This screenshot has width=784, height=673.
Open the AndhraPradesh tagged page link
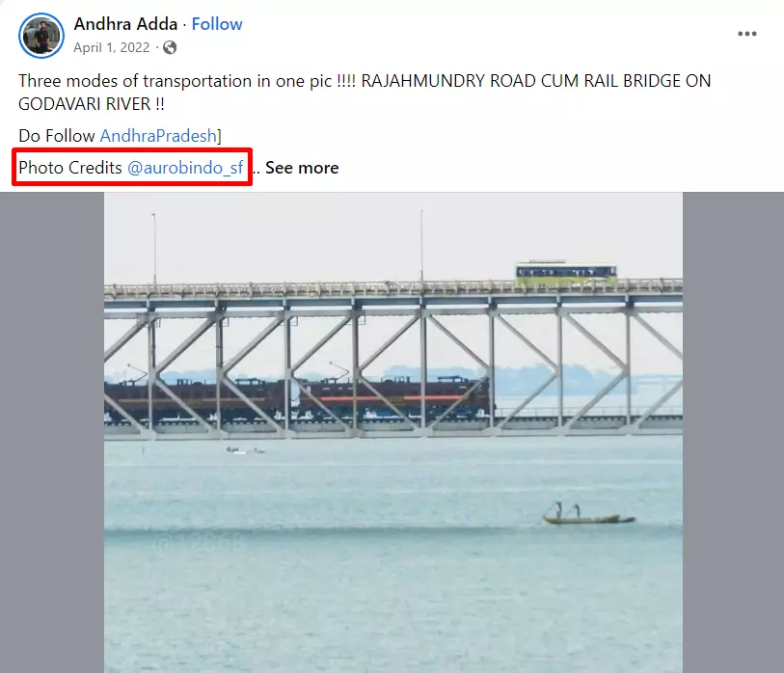[x=158, y=136]
